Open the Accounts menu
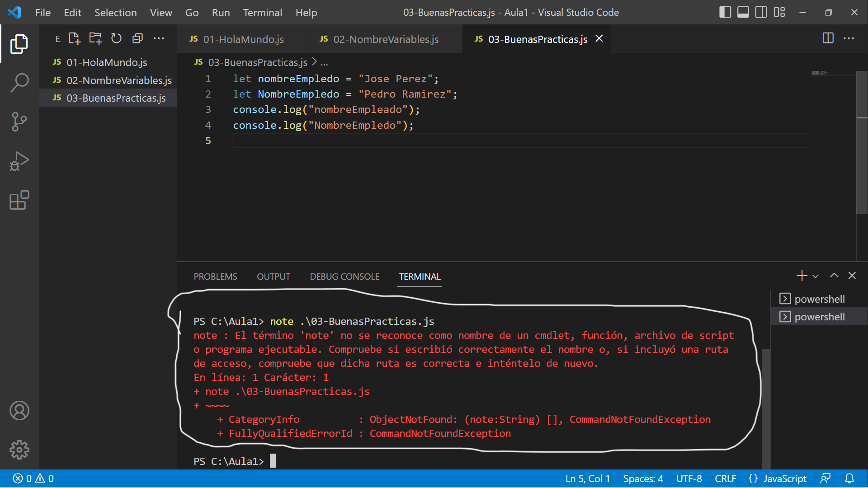Image resolution: width=868 pixels, height=488 pixels. coord(19,411)
